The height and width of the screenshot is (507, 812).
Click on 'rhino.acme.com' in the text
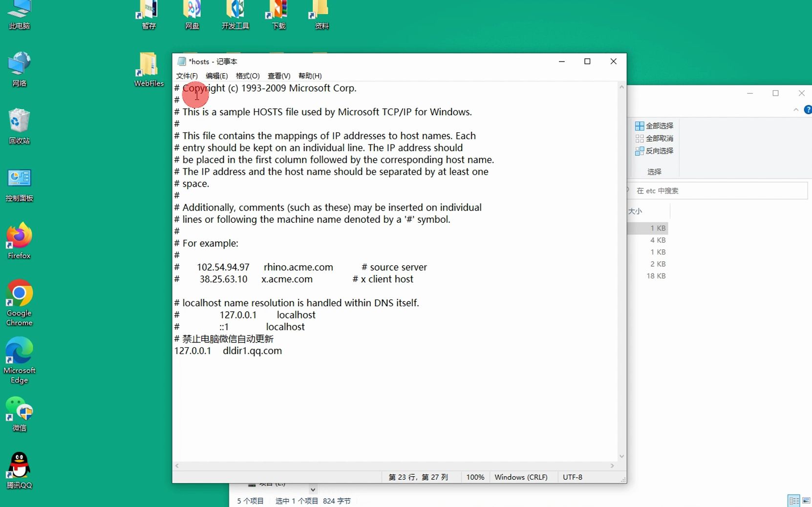pyautogui.click(x=299, y=267)
